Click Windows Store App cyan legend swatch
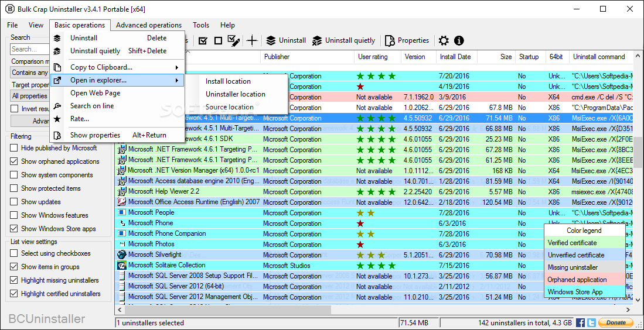 [x=584, y=292]
